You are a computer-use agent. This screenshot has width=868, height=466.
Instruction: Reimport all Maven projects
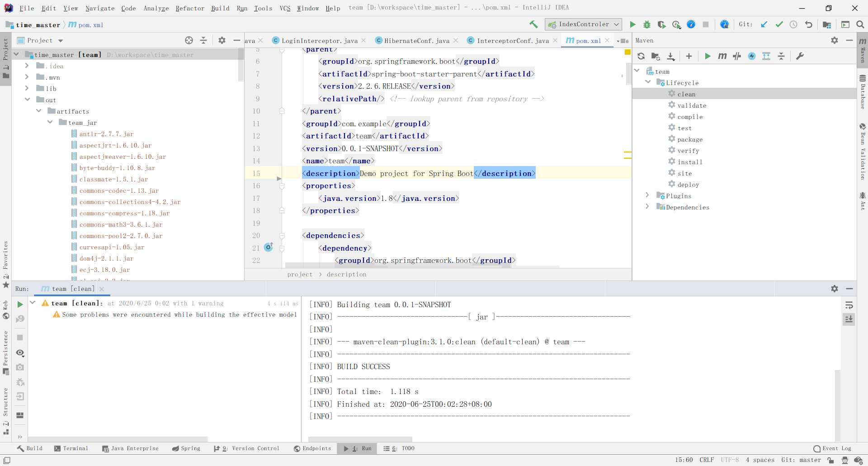click(x=641, y=56)
